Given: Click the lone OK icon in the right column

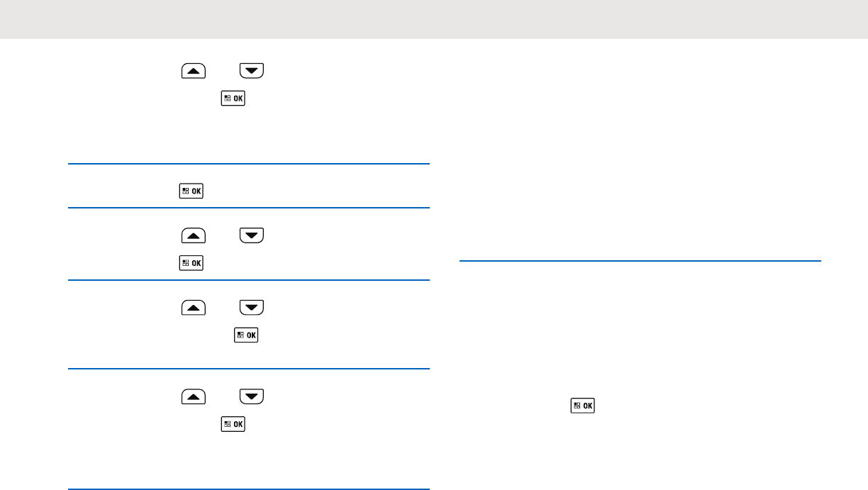Looking at the screenshot, I should coord(584,406).
